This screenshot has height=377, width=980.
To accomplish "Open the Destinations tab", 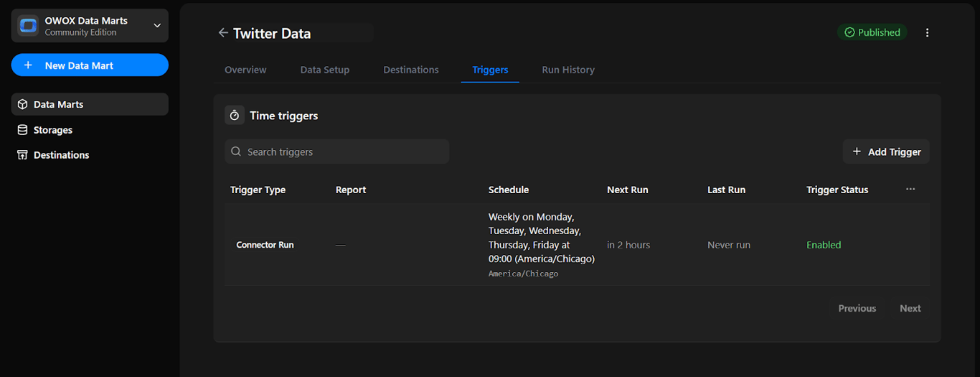I will click(411, 70).
